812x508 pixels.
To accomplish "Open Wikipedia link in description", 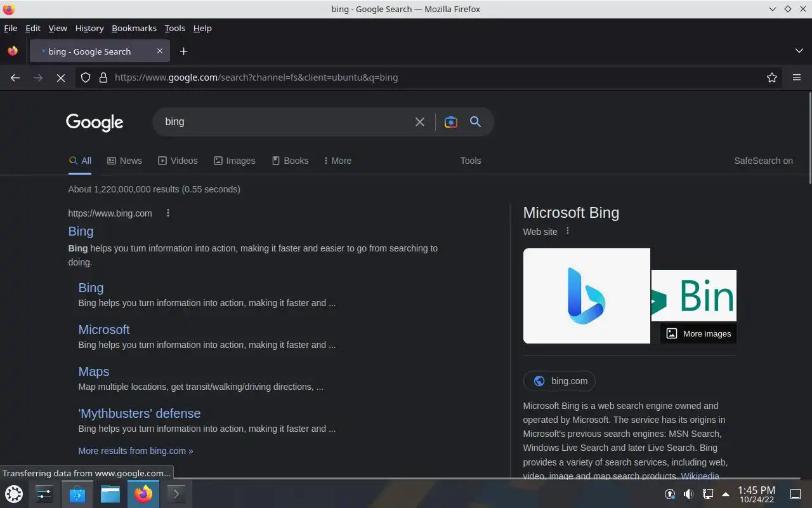I will pos(700,476).
